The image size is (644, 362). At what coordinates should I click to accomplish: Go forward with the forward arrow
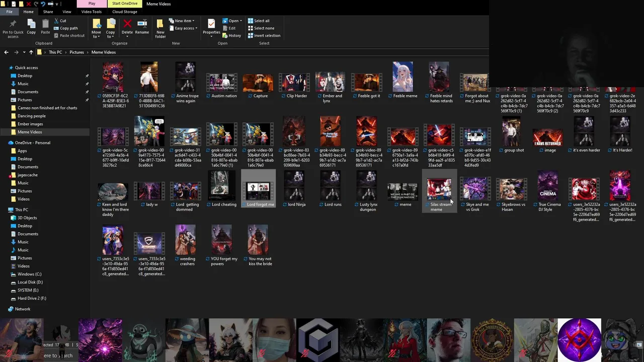[x=16, y=52]
